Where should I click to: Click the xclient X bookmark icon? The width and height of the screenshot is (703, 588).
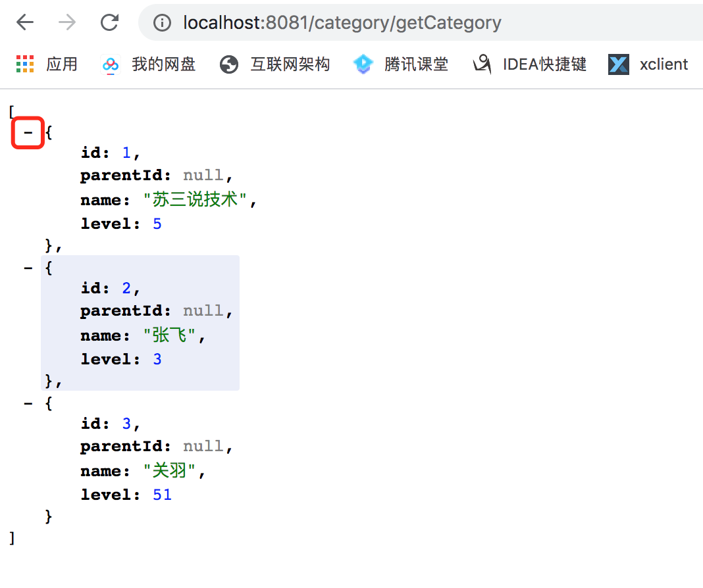click(618, 64)
